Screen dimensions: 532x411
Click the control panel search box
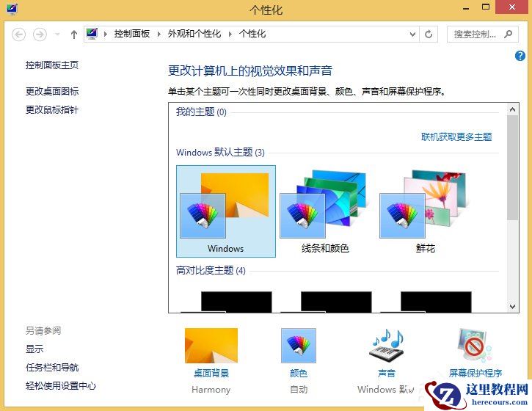(482, 34)
